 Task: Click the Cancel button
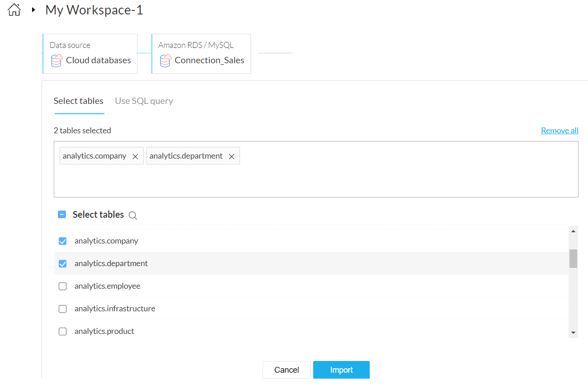[x=287, y=370]
